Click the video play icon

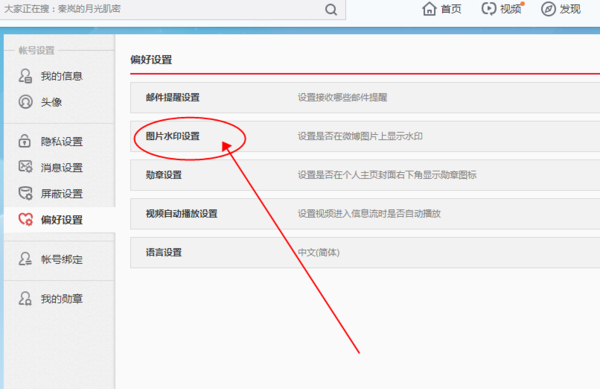point(488,9)
